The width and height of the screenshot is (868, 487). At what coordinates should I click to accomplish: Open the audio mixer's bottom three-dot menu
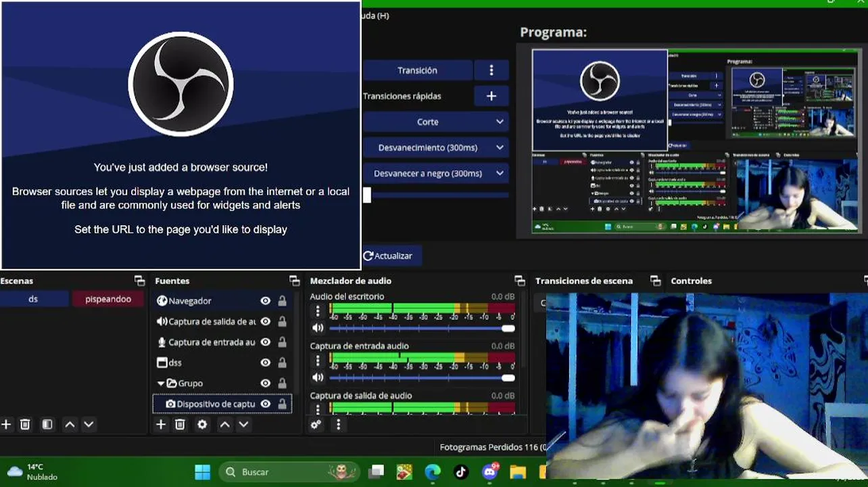point(339,425)
